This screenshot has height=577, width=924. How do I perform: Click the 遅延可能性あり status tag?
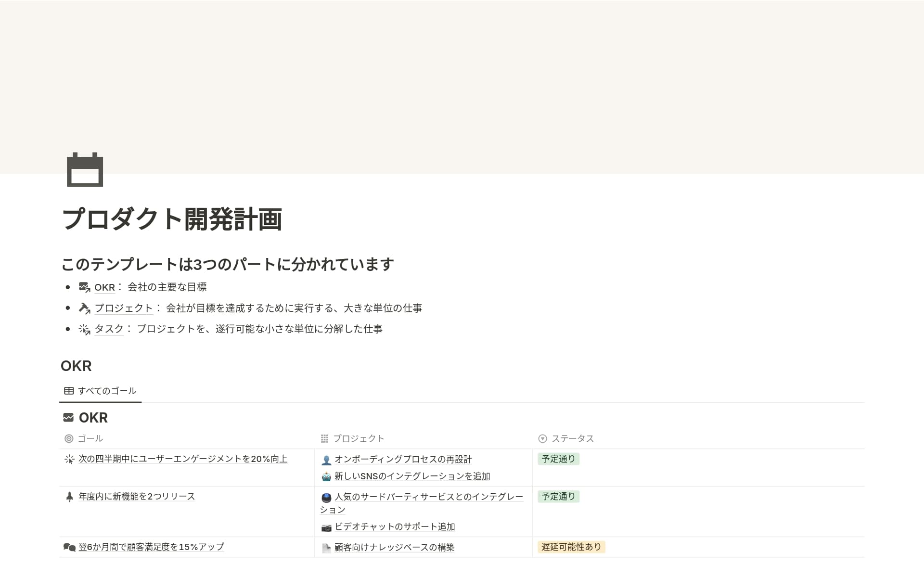click(571, 547)
